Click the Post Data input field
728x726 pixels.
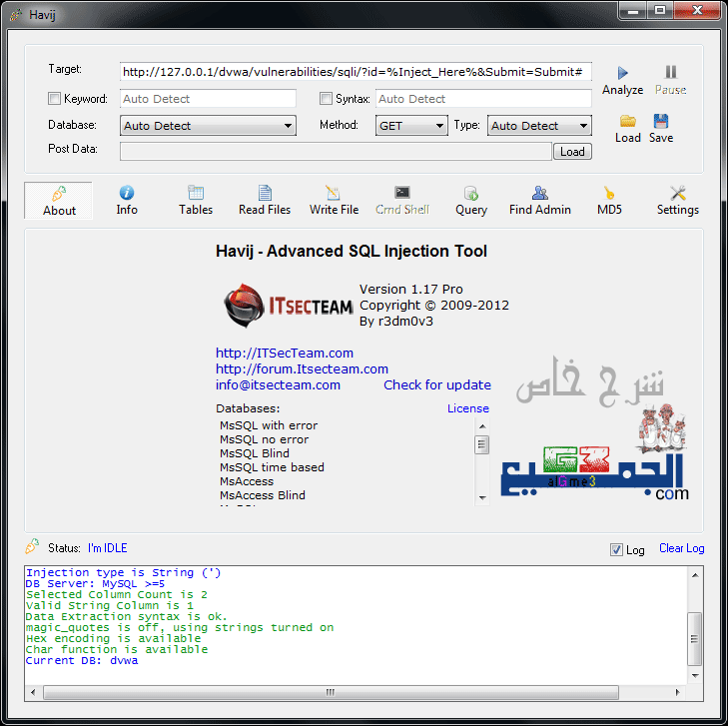pyautogui.click(x=336, y=152)
